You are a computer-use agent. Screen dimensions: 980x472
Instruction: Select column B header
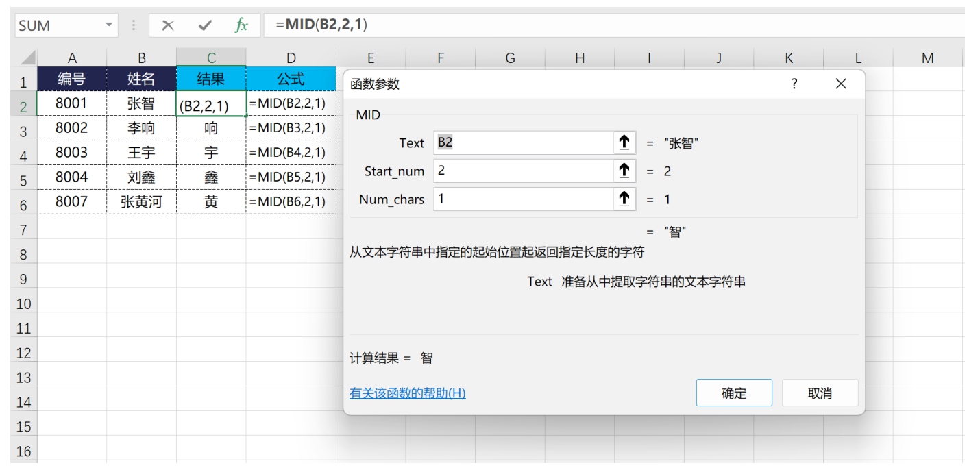pos(141,58)
